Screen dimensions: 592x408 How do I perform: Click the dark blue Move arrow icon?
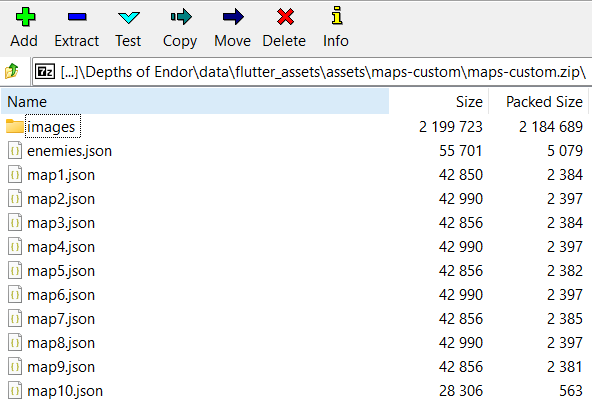point(233,17)
